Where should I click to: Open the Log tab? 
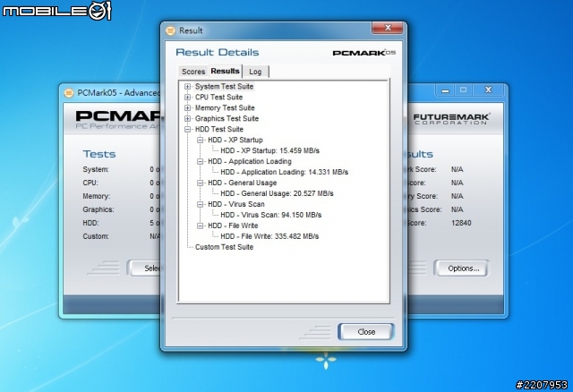coord(255,72)
